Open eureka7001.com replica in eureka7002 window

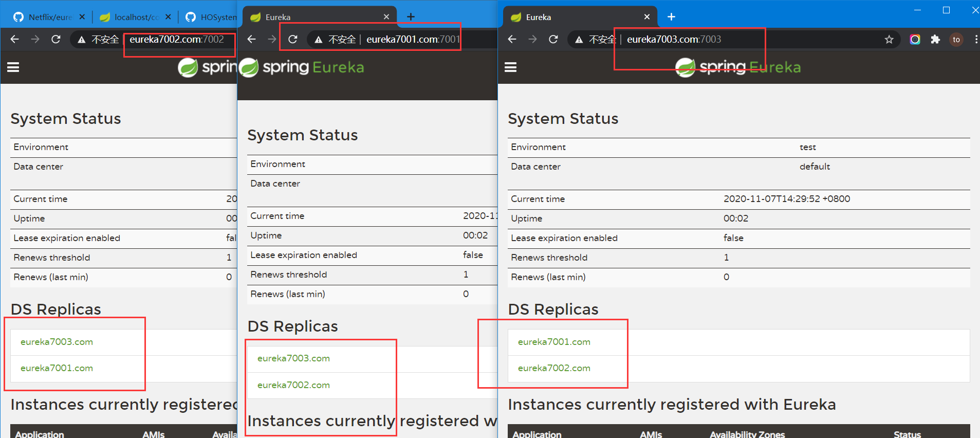(57, 368)
